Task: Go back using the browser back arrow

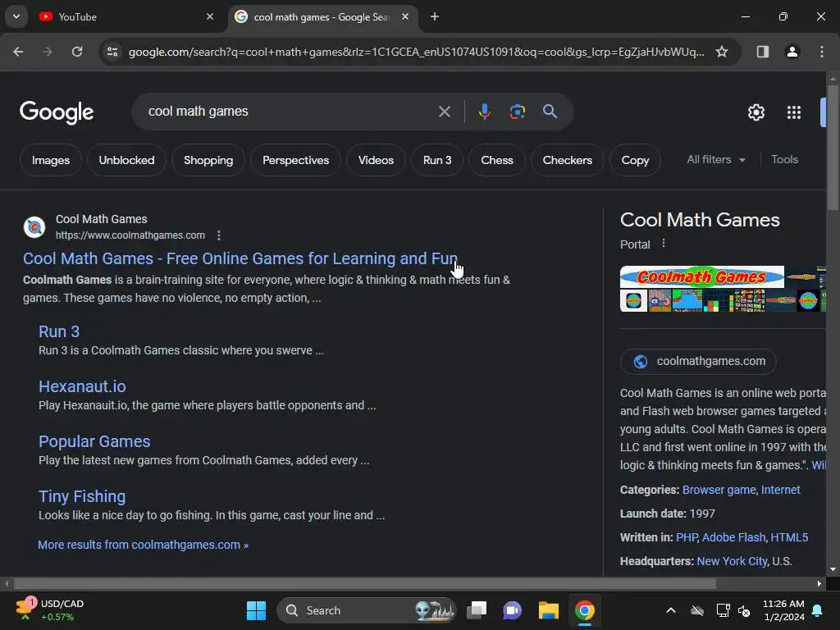Action: tap(18, 52)
